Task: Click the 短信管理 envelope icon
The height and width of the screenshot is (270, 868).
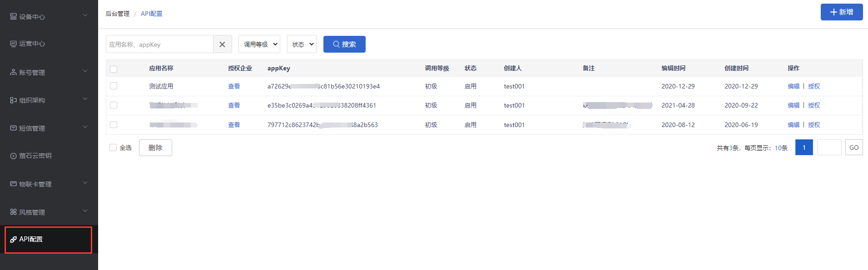Action: click(x=13, y=128)
